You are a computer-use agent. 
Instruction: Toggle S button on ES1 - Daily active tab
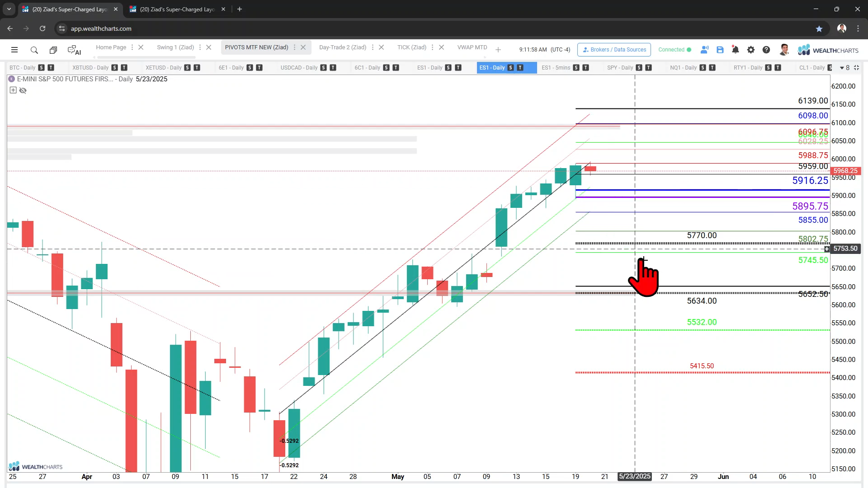click(511, 68)
